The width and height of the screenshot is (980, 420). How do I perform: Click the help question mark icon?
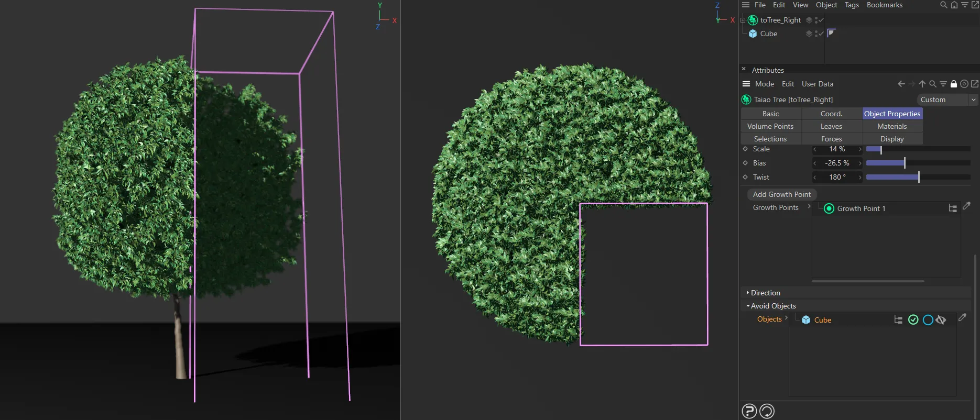[749, 411]
